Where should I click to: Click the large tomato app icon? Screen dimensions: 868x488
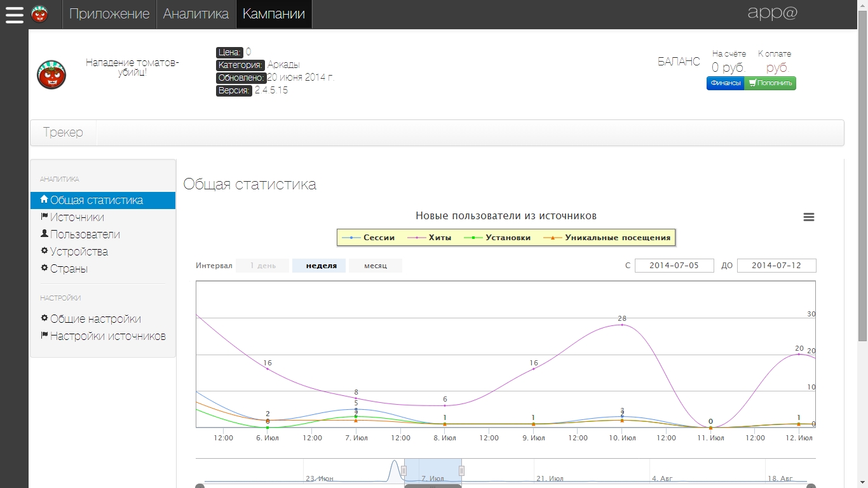(x=51, y=75)
